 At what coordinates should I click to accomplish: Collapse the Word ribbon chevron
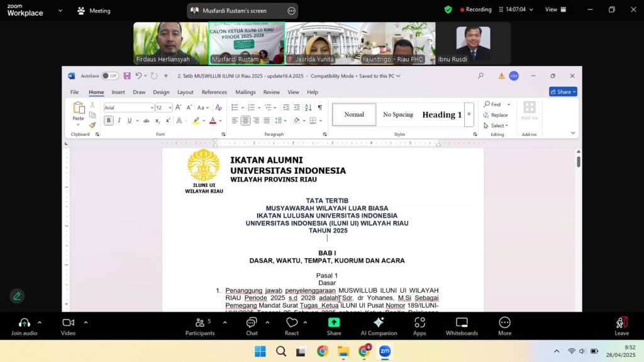573,133
